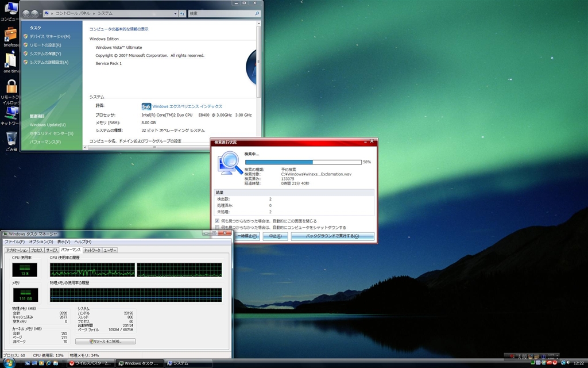
Task: Open リモートの設定(R) link
Action: click(x=45, y=45)
